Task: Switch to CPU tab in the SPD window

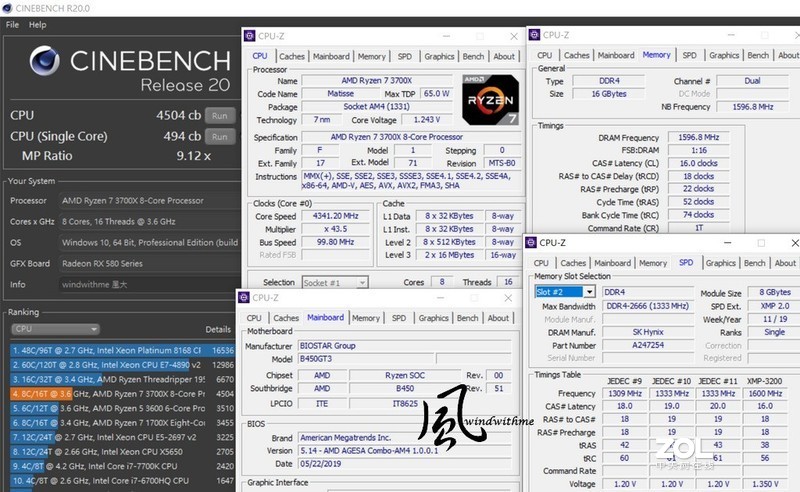Action: pos(541,263)
